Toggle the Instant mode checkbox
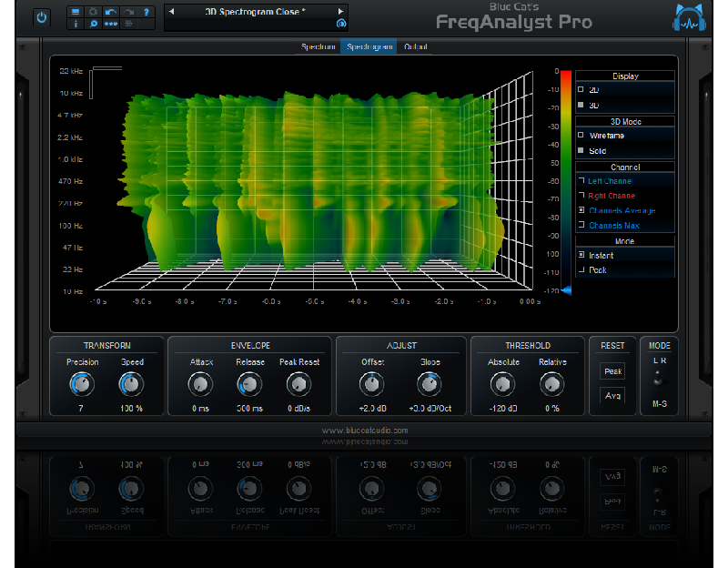728x568 pixels. [581, 255]
